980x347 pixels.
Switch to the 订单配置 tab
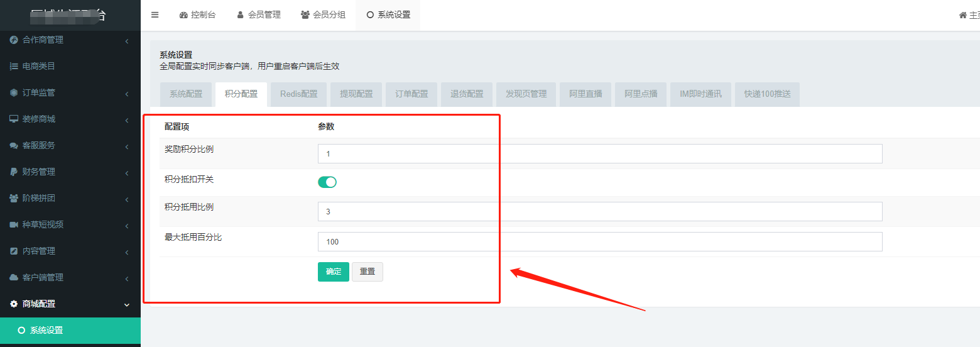[x=411, y=94]
